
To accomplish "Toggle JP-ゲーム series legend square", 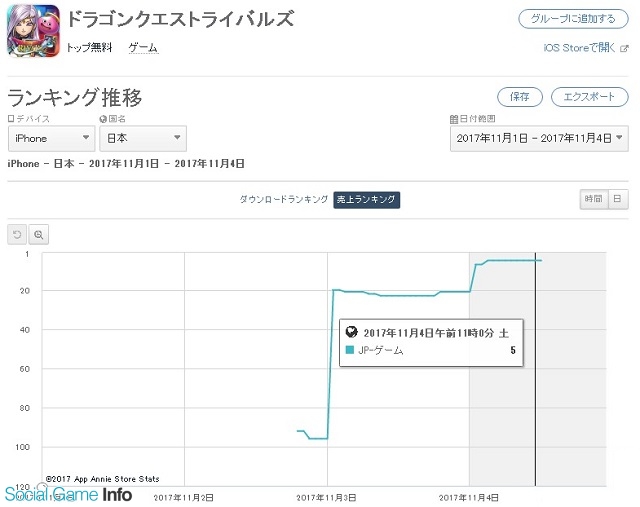I will [x=349, y=351].
